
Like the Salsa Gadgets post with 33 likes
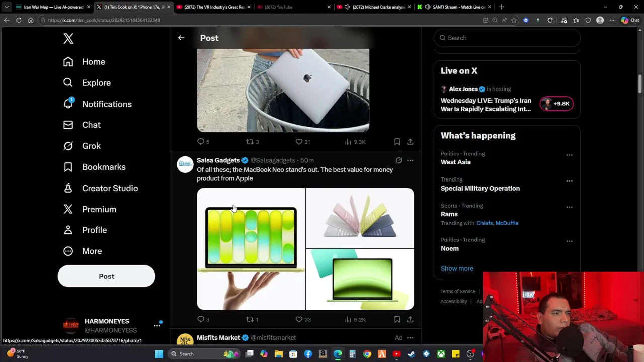303,319
